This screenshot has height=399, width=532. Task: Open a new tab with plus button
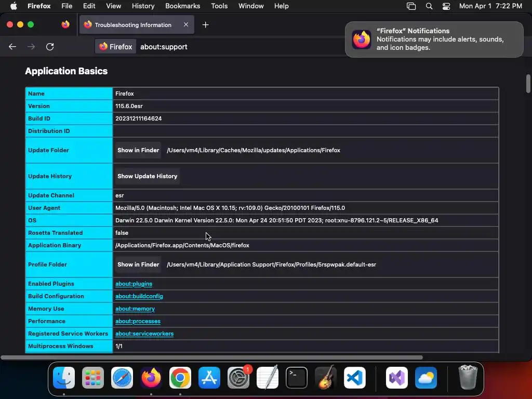(x=205, y=25)
